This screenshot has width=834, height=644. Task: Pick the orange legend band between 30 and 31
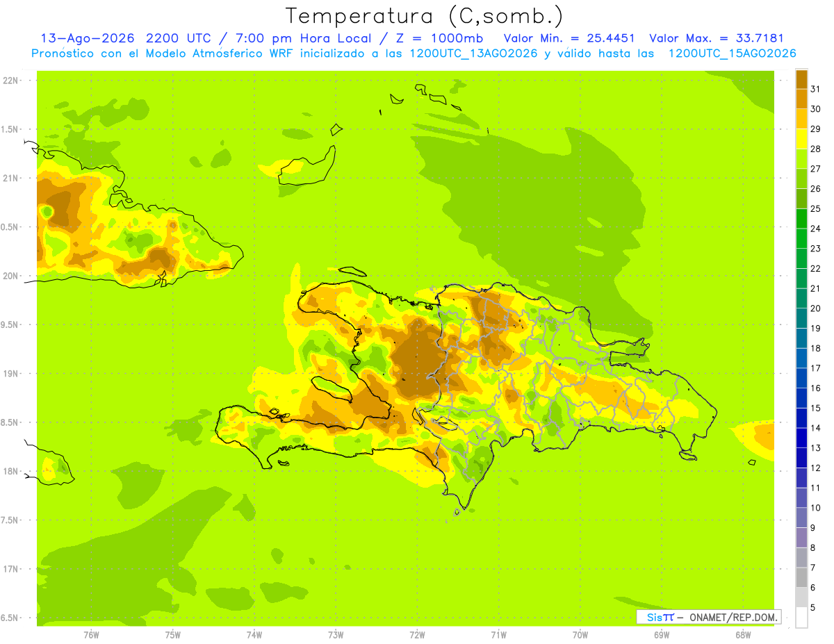pos(801,99)
